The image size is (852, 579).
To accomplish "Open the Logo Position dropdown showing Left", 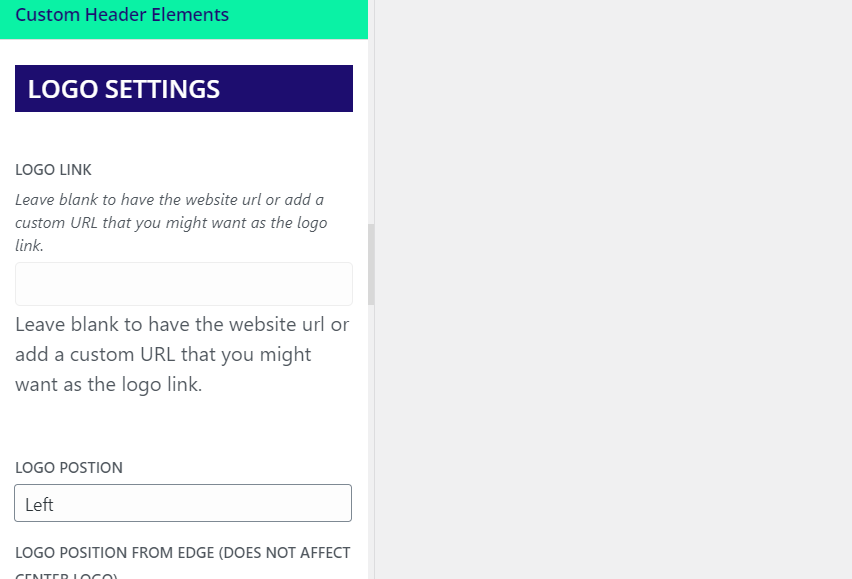I will 183,503.
